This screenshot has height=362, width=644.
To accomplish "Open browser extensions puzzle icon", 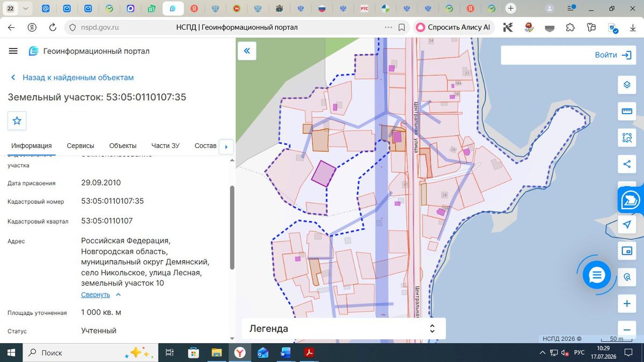I will (570, 27).
